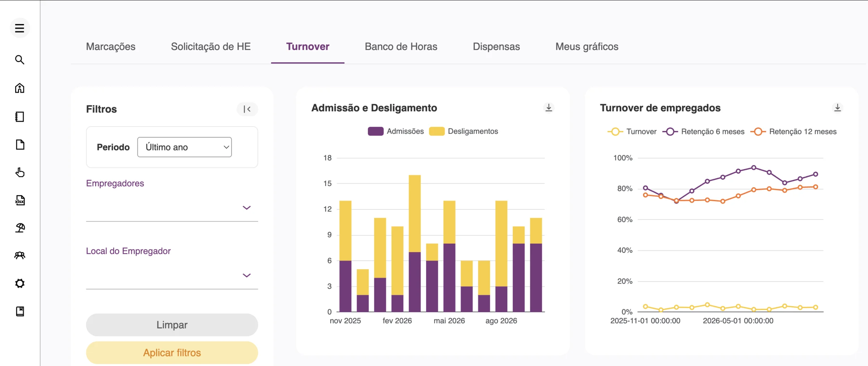Download the Turnover de empregados chart
Screen dimensions: 868x366
point(837,108)
